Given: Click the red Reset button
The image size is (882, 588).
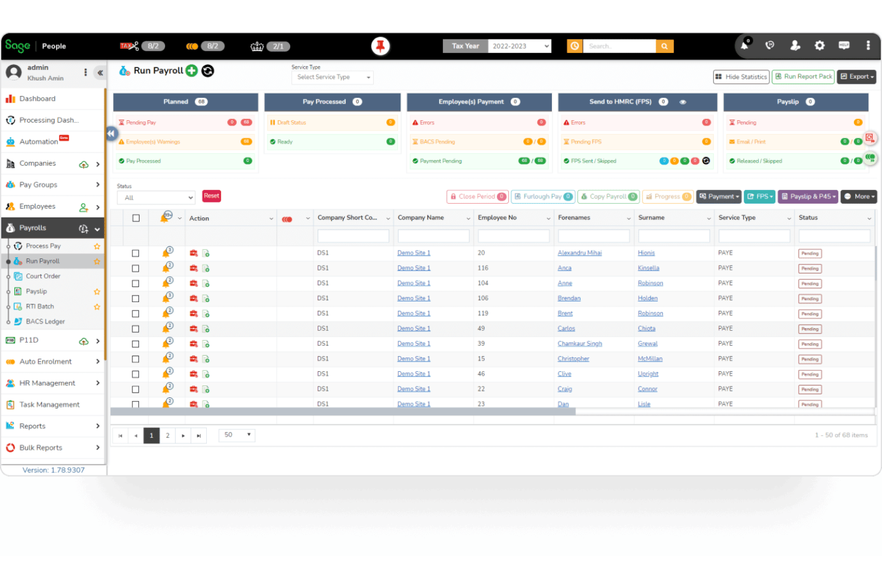Looking at the screenshot, I should point(212,196).
